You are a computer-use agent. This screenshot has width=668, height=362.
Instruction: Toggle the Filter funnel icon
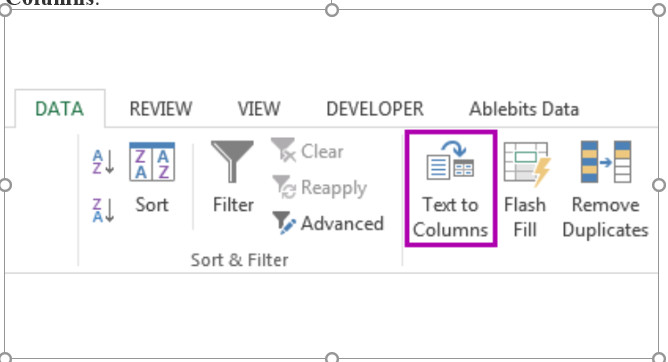point(232,161)
